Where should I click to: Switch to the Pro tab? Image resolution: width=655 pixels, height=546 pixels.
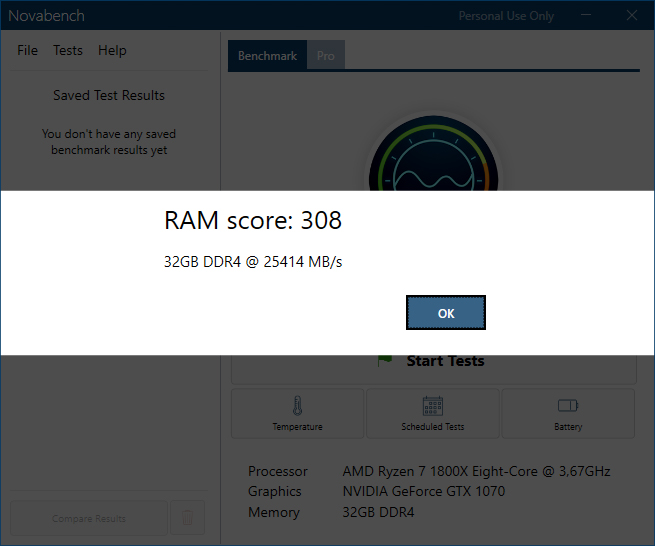click(x=326, y=55)
